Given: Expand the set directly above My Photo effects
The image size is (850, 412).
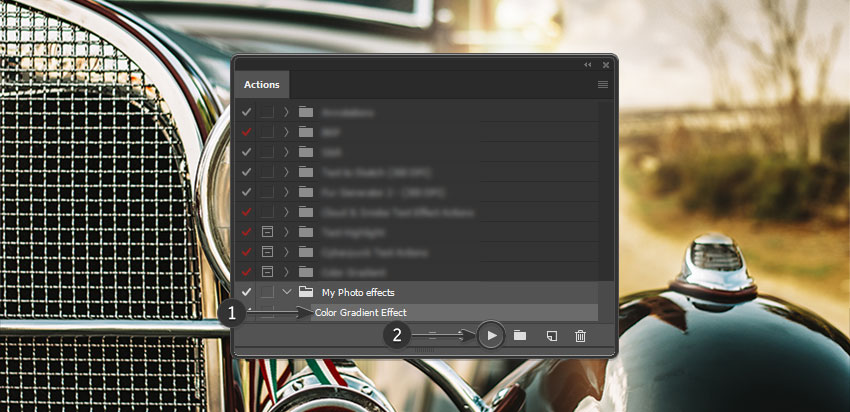Looking at the screenshot, I should (x=287, y=272).
